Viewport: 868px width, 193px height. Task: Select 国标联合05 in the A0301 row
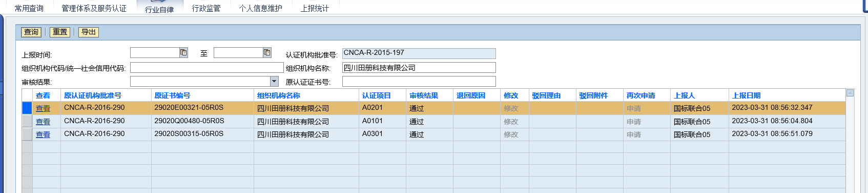tap(692, 134)
